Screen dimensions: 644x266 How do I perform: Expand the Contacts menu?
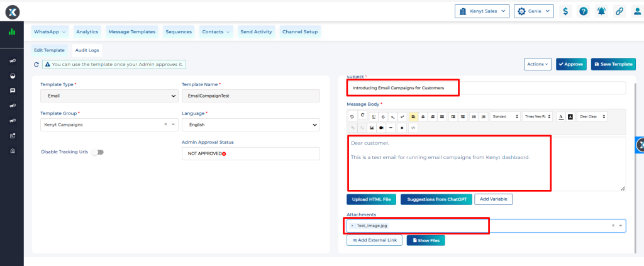[216, 31]
